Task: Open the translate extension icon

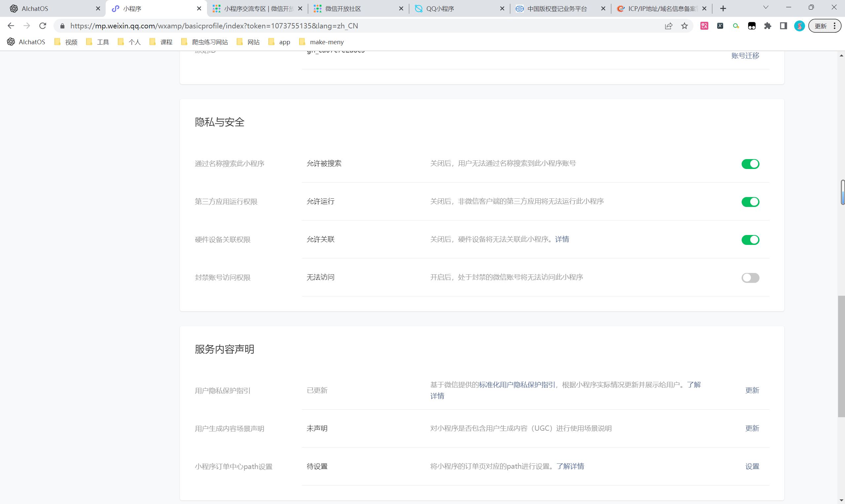Action: (x=704, y=26)
